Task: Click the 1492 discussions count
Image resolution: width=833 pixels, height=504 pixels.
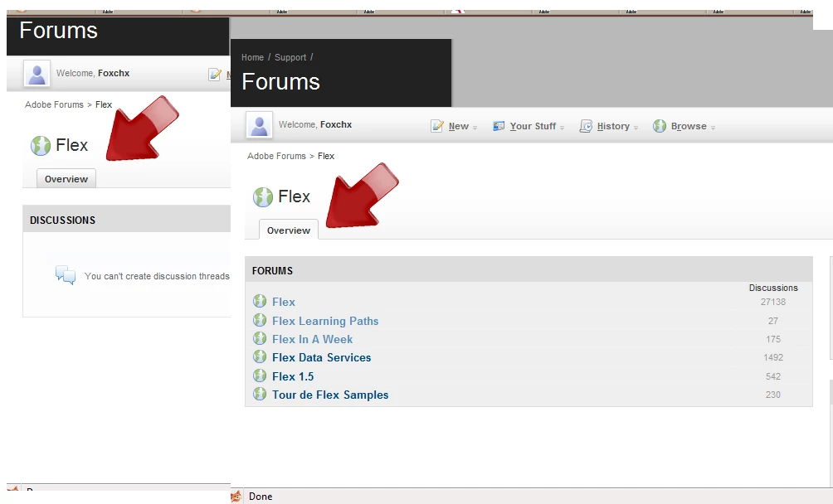Action: [773, 357]
